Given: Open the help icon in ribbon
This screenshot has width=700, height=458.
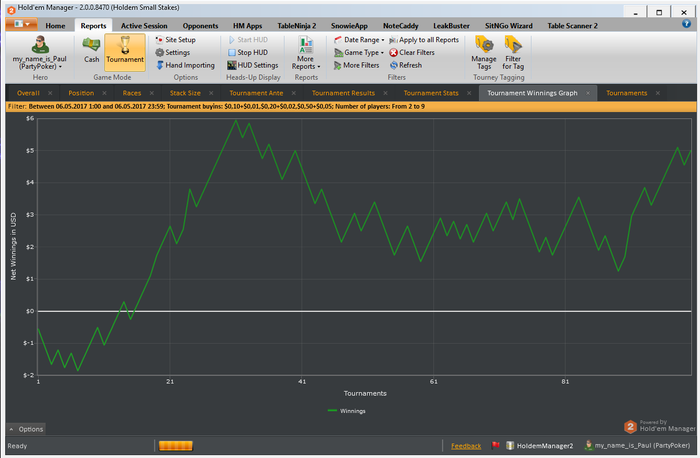Looking at the screenshot, I should (x=686, y=24).
